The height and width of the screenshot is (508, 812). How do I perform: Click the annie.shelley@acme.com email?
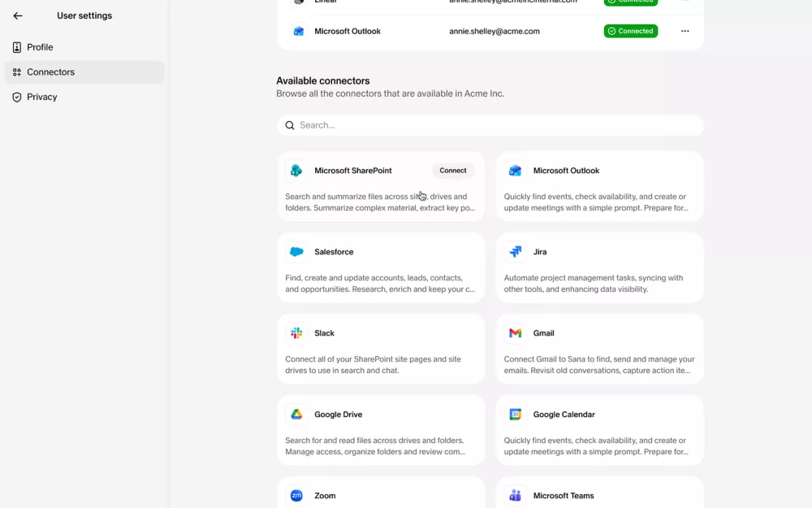tap(494, 31)
